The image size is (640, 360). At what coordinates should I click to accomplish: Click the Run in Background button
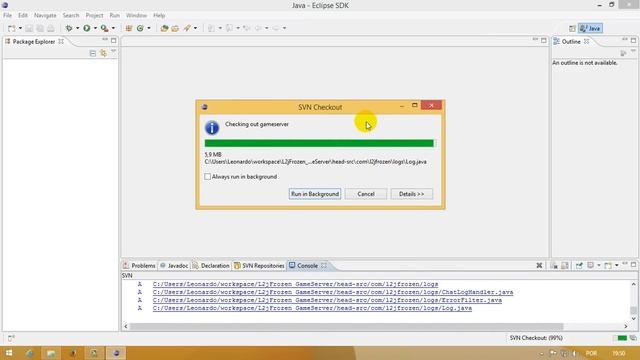click(x=315, y=194)
